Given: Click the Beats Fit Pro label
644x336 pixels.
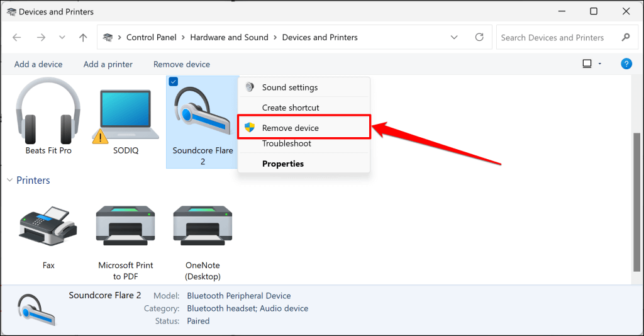Looking at the screenshot, I should coord(48,150).
